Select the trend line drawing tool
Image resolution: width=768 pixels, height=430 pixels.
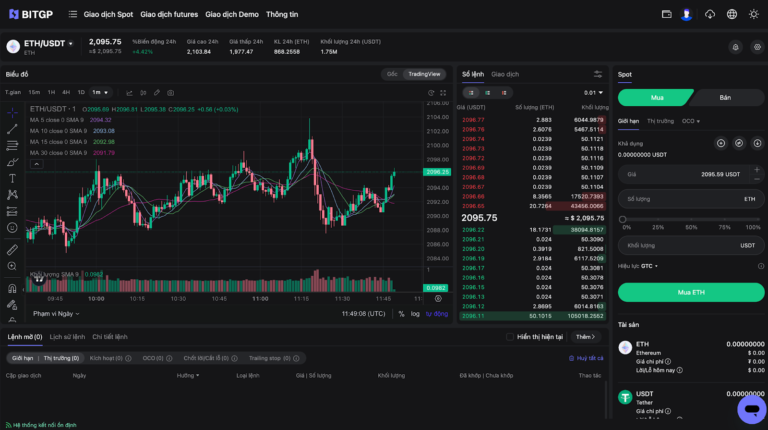12,129
